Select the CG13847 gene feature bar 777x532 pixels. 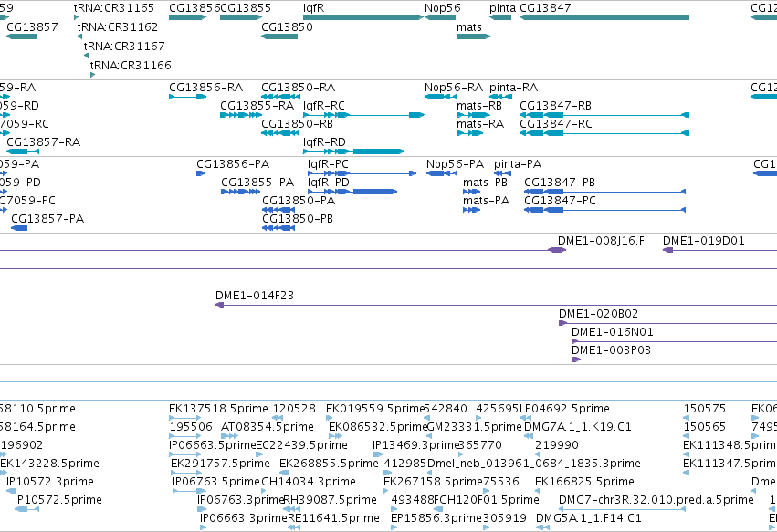coord(604,17)
